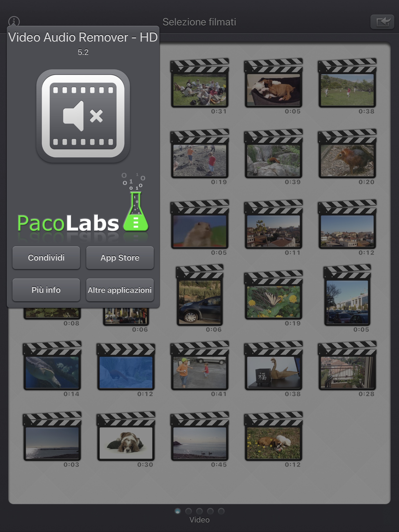Click the Più info button
399x532 pixels.
click(x=46, y=290)
